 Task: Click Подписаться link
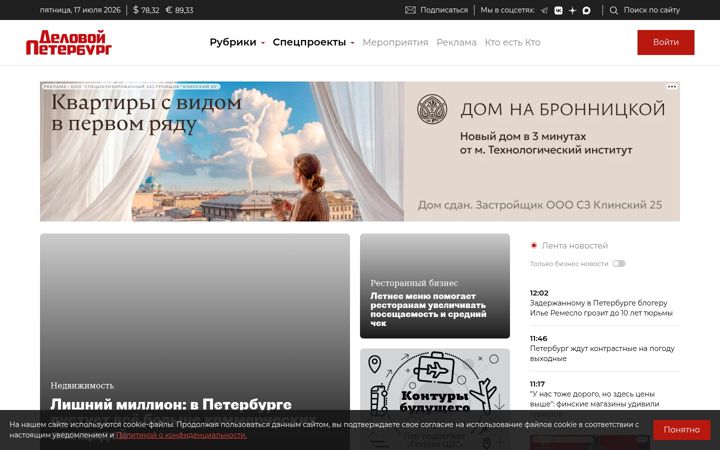(x=444, y=10)
